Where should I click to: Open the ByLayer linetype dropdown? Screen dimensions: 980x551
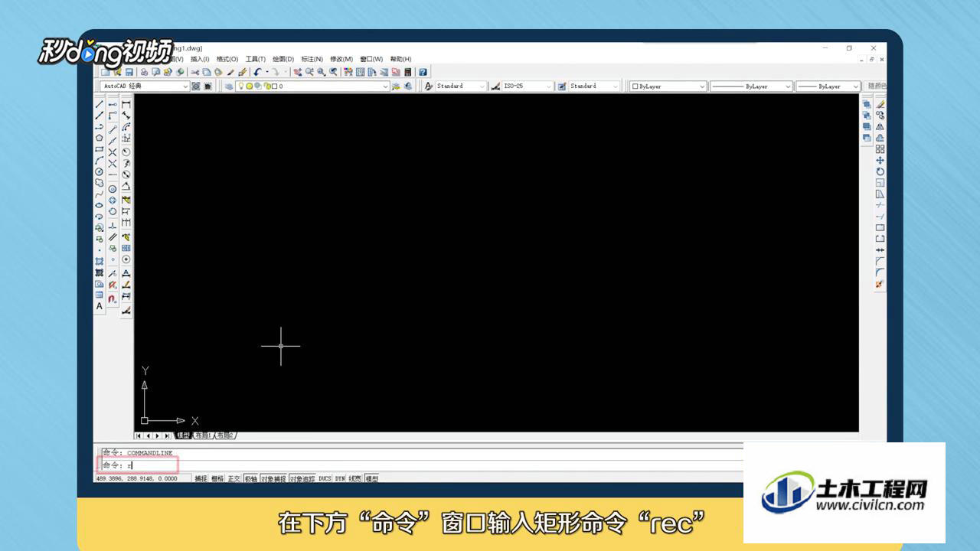(788, 86)
